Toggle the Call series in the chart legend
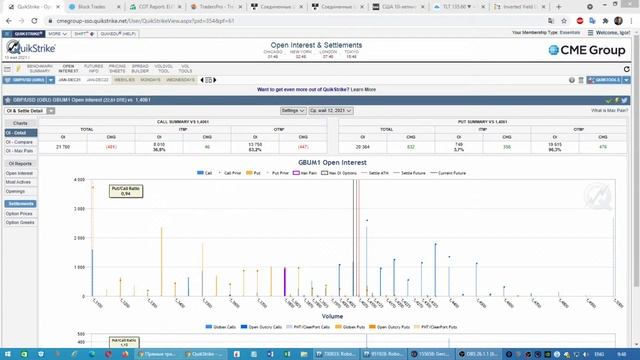640x360 pixels. (x=204, y=173)
